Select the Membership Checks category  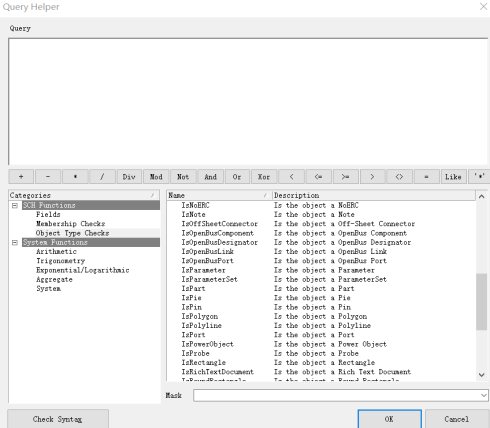coord(70,224)
